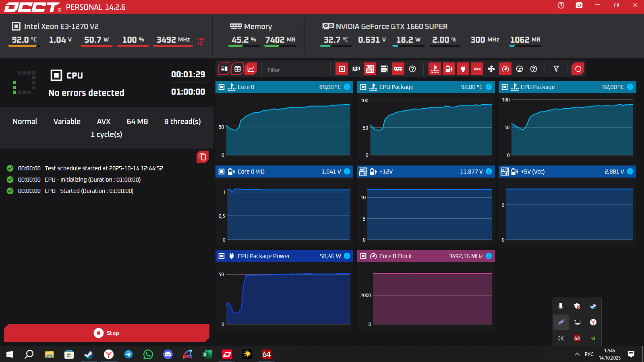The image size is (644, 362).
Task: Enable the fan sensor type filter
Action: pos(491,69)
